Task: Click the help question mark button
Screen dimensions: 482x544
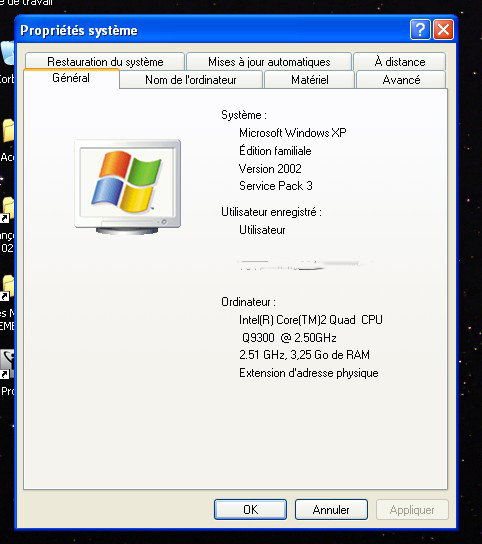Action: [420, 29]
